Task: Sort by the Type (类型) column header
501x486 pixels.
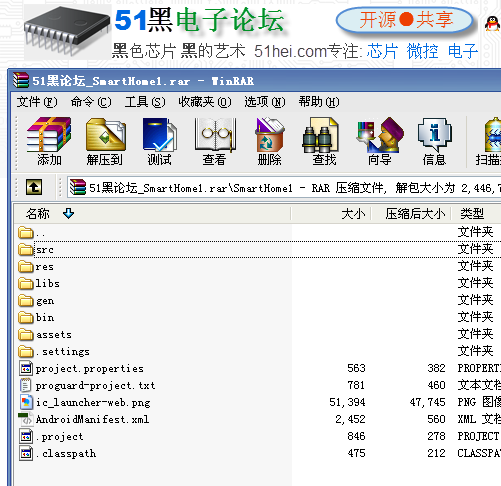Action: 477,213
